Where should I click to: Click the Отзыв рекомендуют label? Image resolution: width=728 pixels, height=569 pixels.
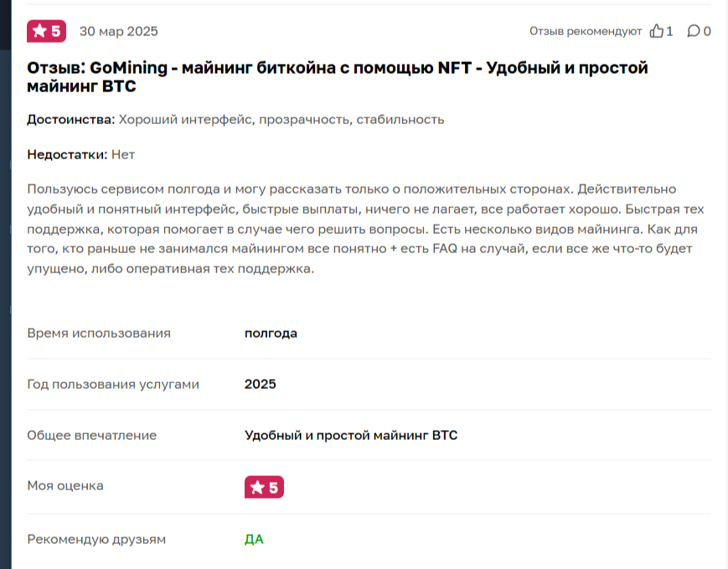tap(585, 31)
